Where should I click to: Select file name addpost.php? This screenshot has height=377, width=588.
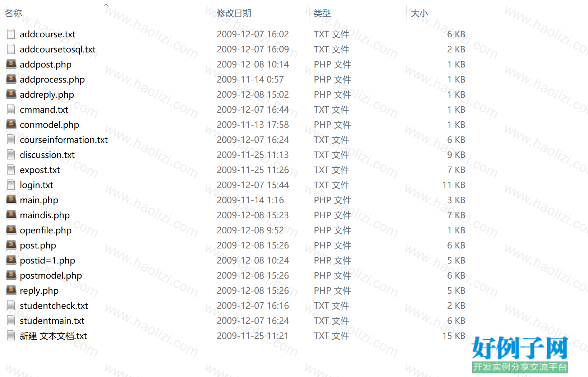(46, 65)
